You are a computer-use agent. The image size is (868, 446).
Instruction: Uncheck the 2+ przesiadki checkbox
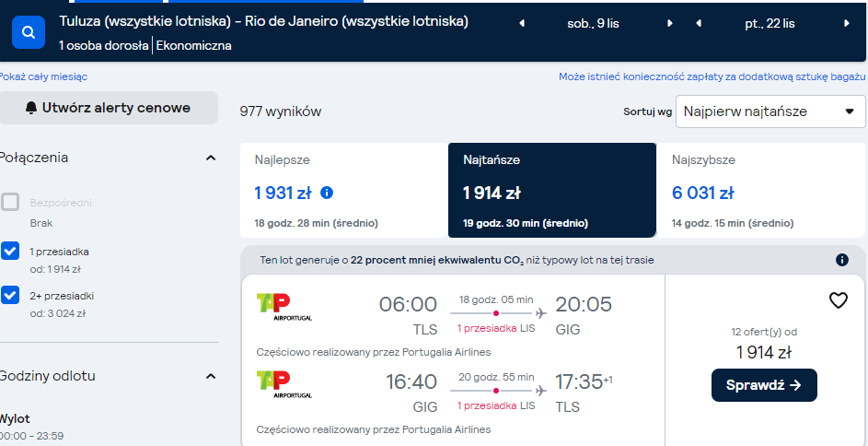click(10, 295)
